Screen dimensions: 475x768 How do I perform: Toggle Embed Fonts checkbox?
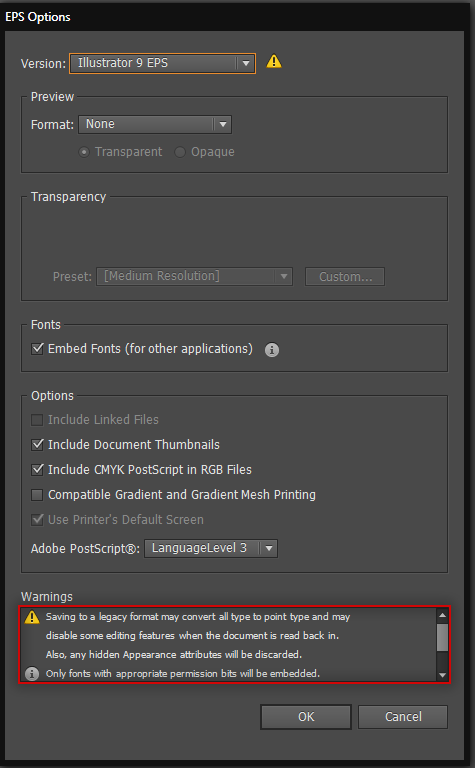click(x=37, y=349)
